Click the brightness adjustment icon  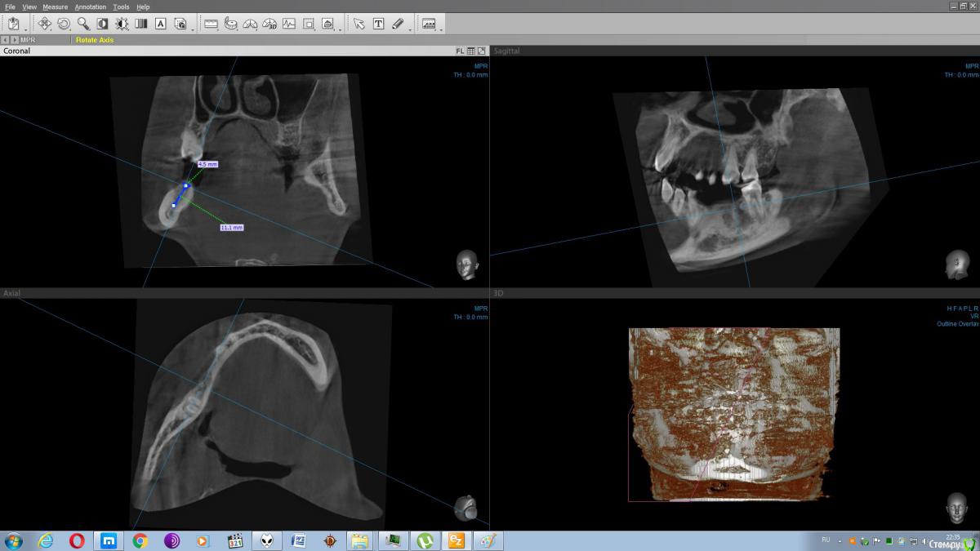(x=122, y=24)
